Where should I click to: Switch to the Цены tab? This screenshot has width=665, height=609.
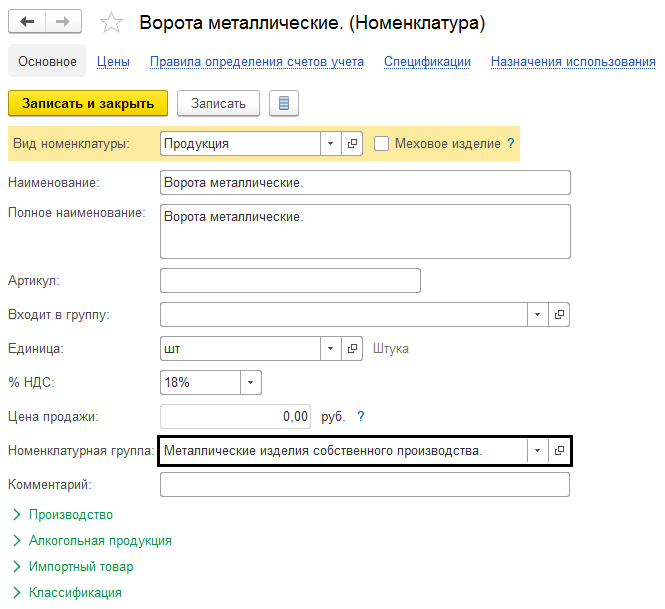pos(113,62)
